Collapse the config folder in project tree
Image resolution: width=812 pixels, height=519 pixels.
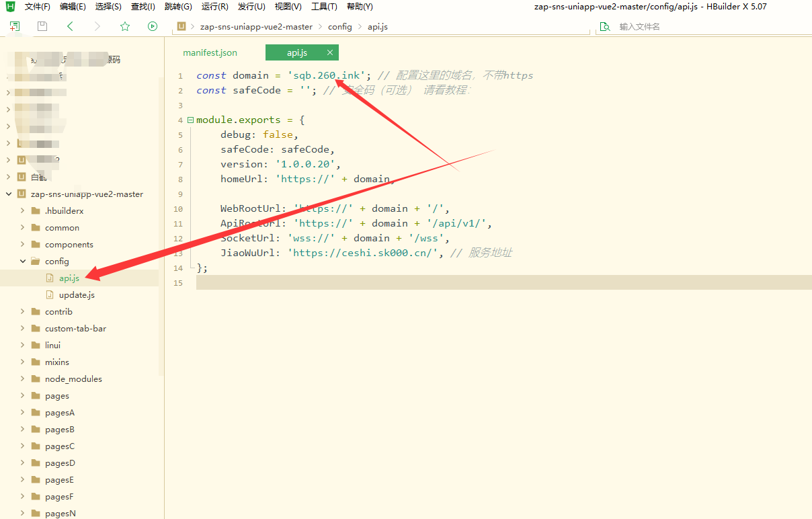point(23,262)
